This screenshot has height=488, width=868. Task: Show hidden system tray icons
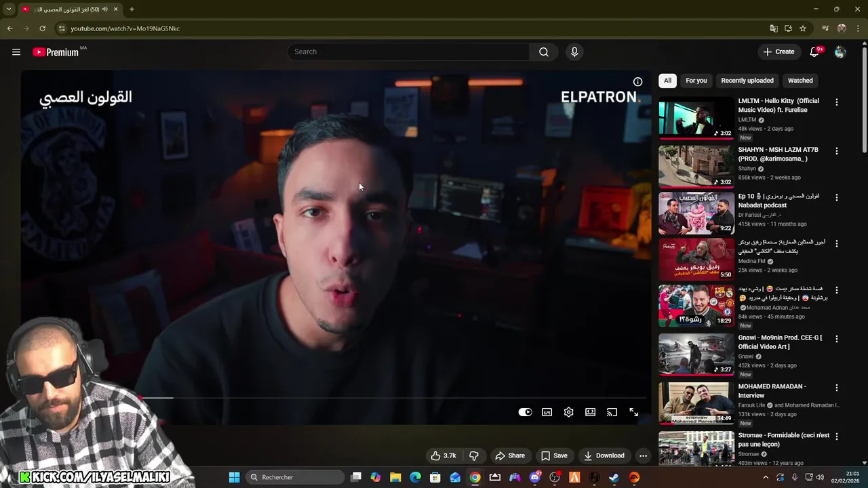click(x=766, y=477)
